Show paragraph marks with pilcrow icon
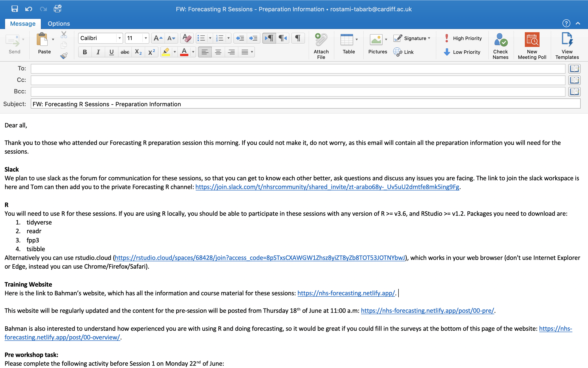Viewport: 588px width, 368px height. click(298, 38)
